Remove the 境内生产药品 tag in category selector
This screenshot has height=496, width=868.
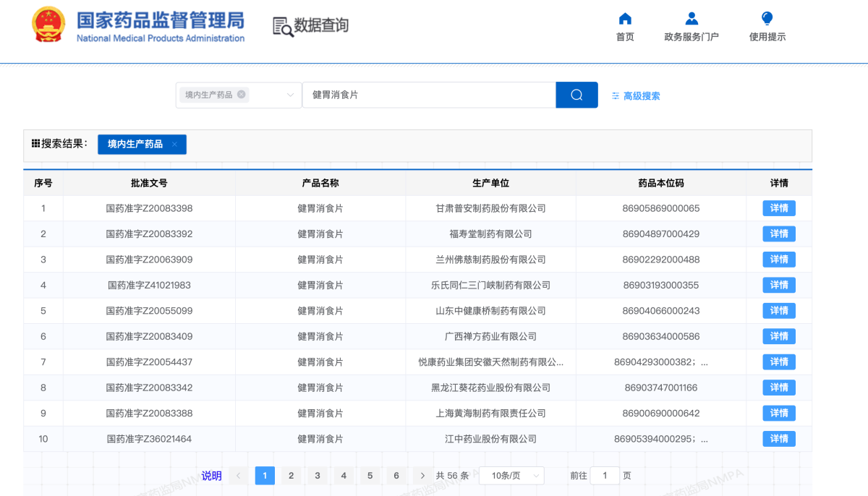tap(242, 95)
